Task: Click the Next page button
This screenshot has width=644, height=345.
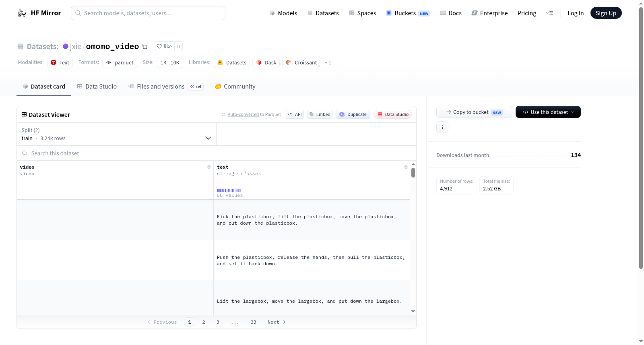Action: [277, 322]
